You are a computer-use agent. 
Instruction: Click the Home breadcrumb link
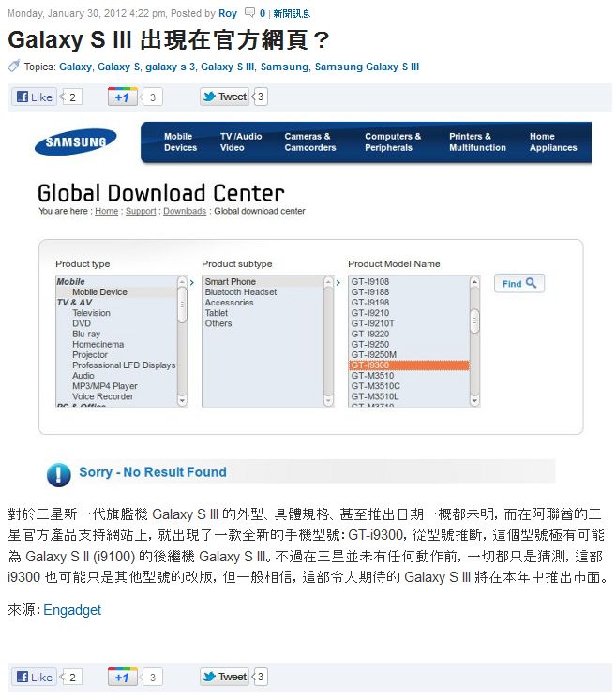click(x=106, y=211)
